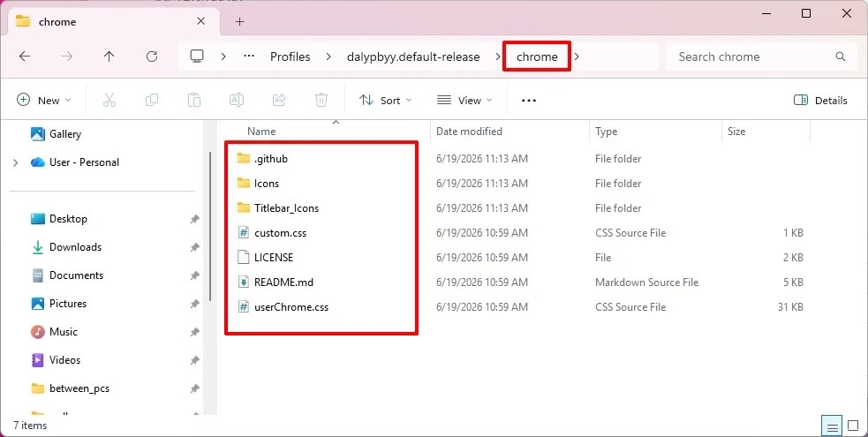Click the This PC monitor icon in address bar
Screen dimensions: 868x437
[197, 57]
